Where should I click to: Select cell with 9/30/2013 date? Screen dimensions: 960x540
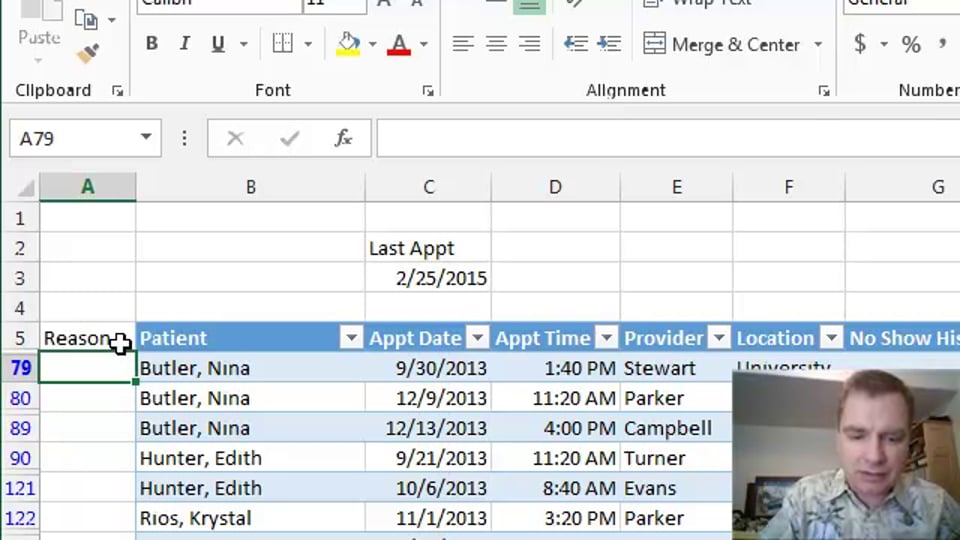click(x=429, y=368)
